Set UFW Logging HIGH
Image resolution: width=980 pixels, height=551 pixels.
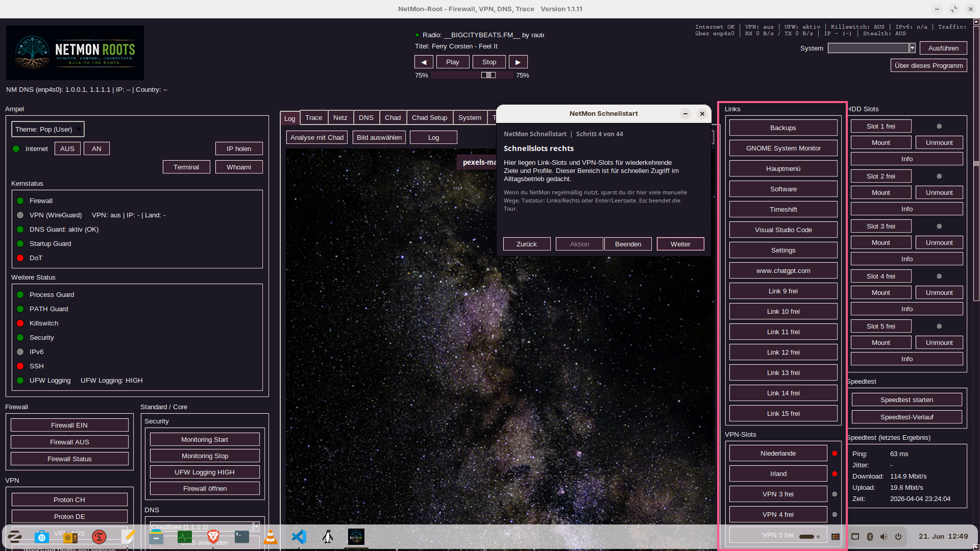coord(205,472)
